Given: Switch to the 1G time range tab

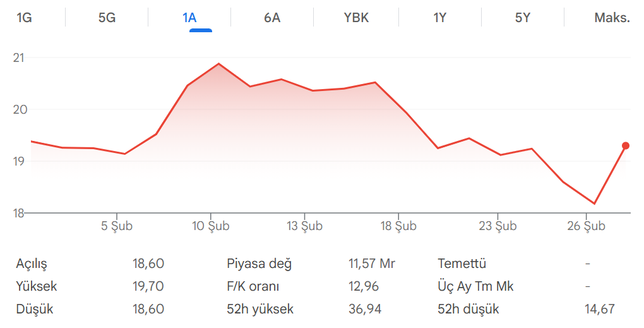Looking at the screenshot, I should pyautogui.click(x=24, y=18).
